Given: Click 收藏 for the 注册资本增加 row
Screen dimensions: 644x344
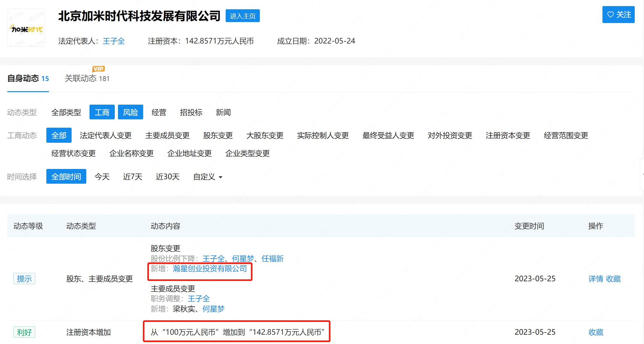Looking at the screenshot, I should [x=596, y=332].
